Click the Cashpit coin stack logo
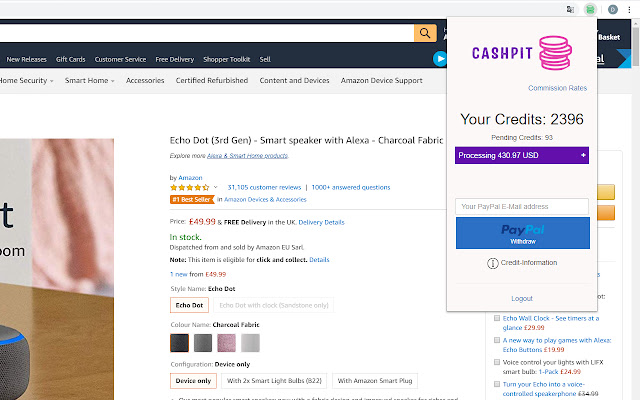The width and height of the screenshot is (640, 400). pos(555,53)
